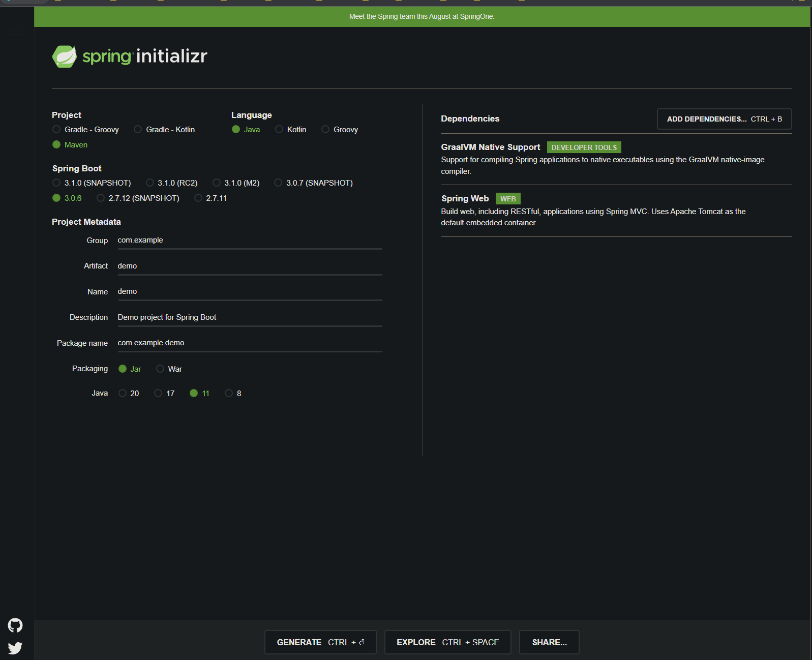812x660 pixels.
Task: Select Spring Boot 3.1.0 (SNAPSHOT)
Action: click(x=92, y=183)
